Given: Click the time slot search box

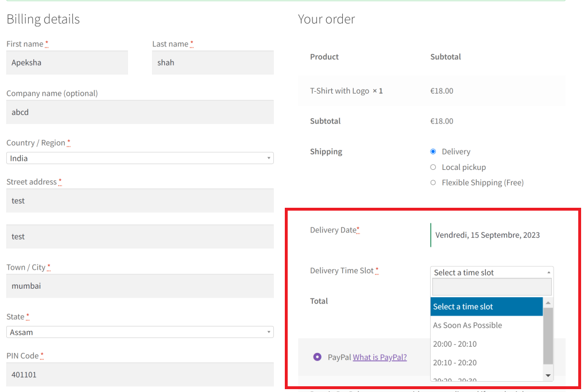Looking at the screenshot, I should [x=492, y=287].
